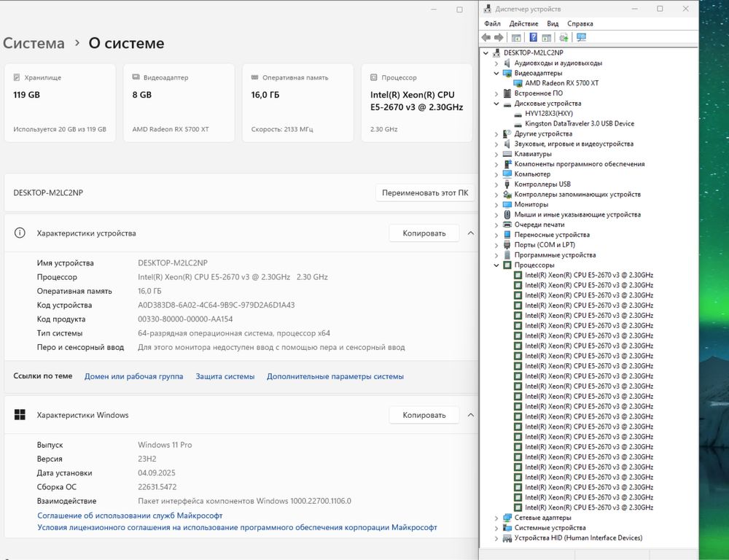Expand the Системные устройства node
This screenshot has height=560, width=729.
(x=496, y=528)
